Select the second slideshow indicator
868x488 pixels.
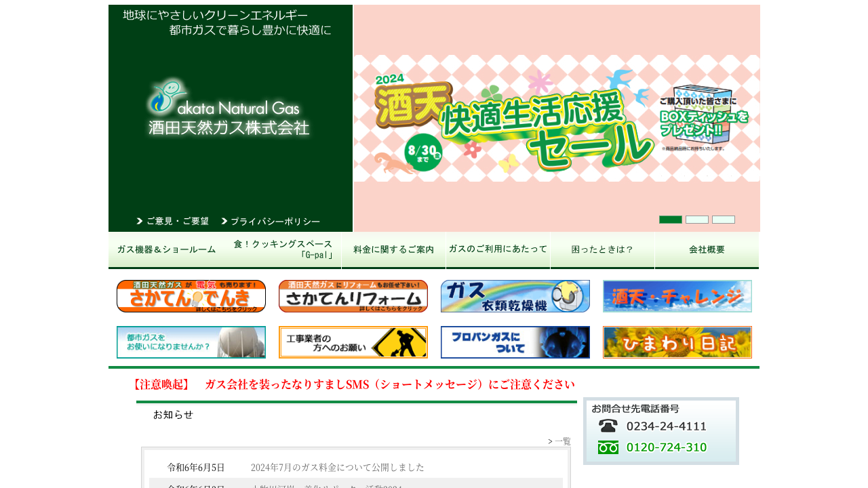(697, 220)
